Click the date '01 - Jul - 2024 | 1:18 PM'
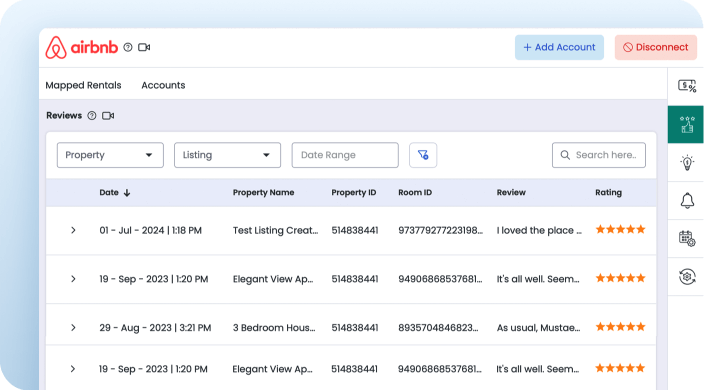 150,230
